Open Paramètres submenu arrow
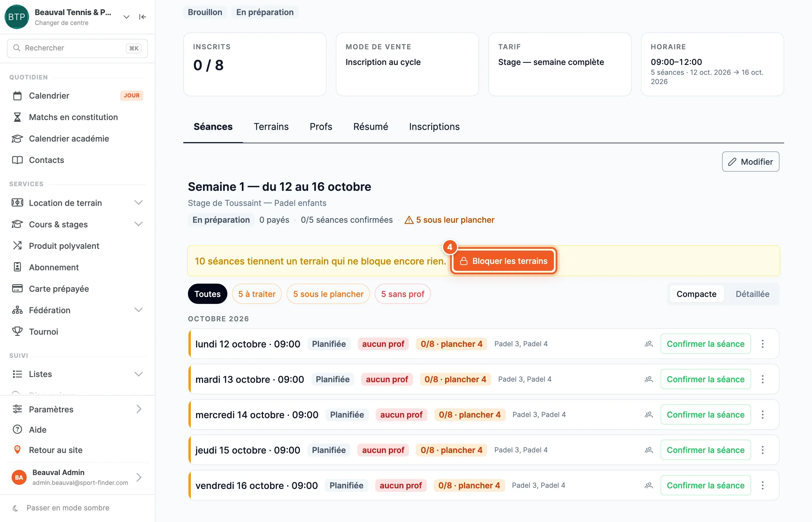This screenshot has width=812, height=522. click(x=139, y=409)
